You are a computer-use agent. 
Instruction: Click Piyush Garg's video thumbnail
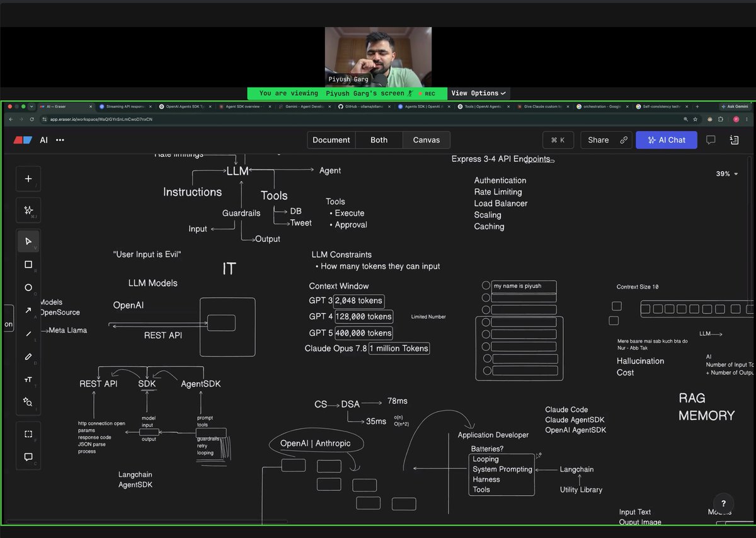378,57
